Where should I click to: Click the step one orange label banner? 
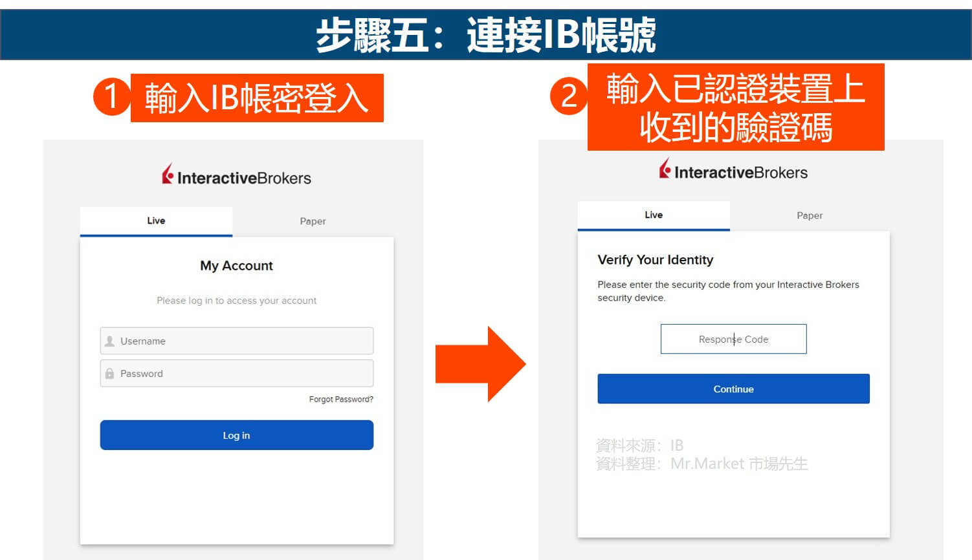point(257,98)
